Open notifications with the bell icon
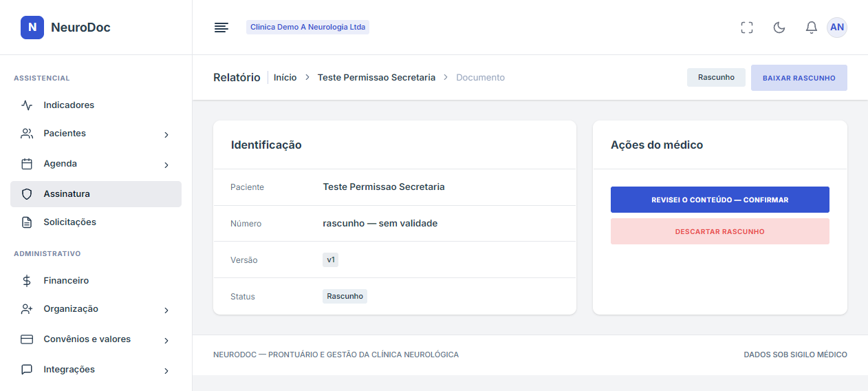 click(812, 28)
